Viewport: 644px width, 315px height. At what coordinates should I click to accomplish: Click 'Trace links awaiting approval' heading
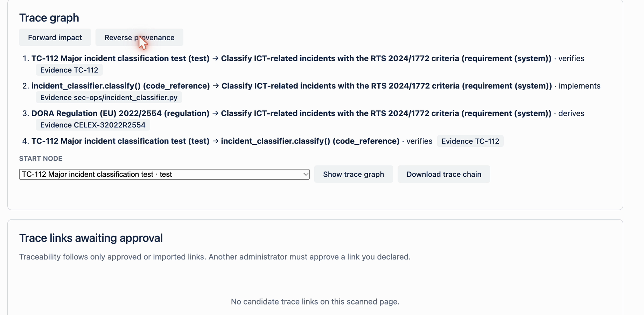[x=91, y=238]
